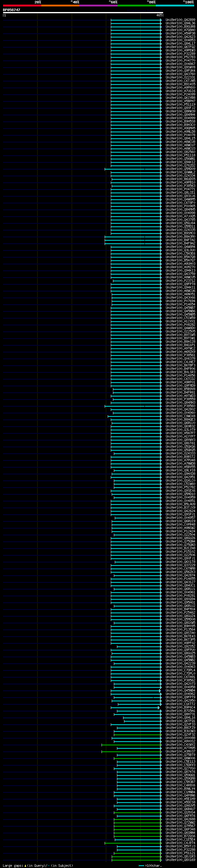The image size is (197, 868).
Task: Click the name UniRef100_B9RST2
Action: pyautogui.click(x=180, y=457)
